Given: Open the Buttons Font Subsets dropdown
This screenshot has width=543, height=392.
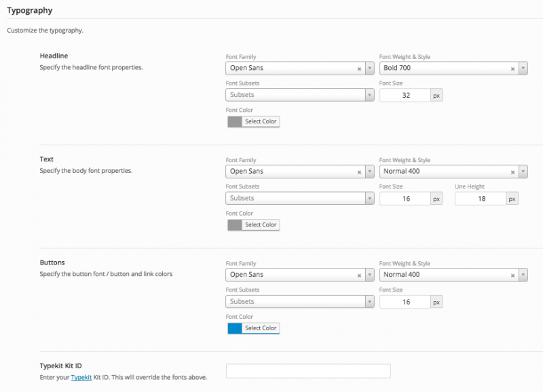Looking at the screenshot, I should click(369, 302).
